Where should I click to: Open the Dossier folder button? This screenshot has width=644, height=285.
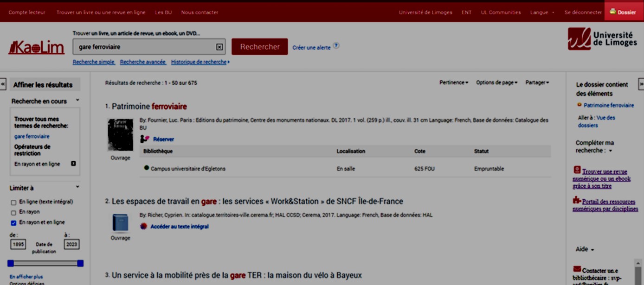pyautogui.click(x=623, y=12)
